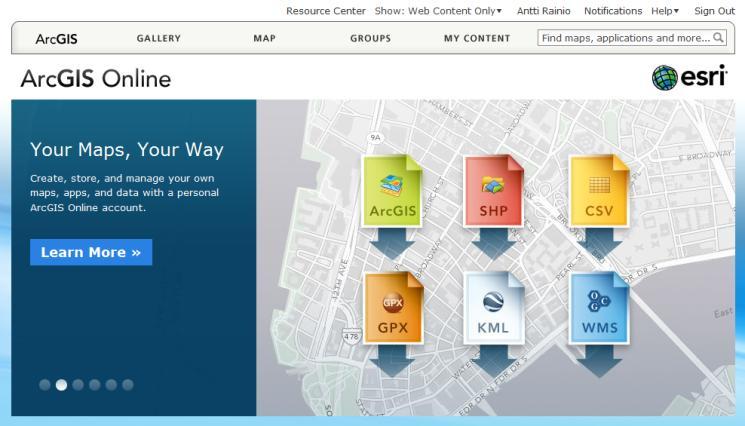Image resolution: width=745 pixels, height=426 pixels.
Task: Click the white KML file icon
Action: (493, 308)
